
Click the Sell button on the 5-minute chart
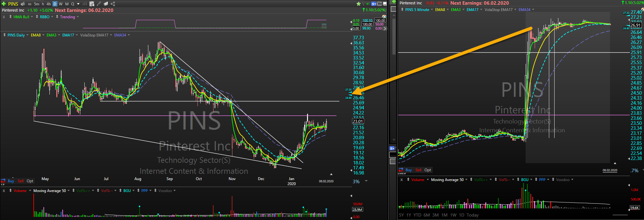(418, 170)
